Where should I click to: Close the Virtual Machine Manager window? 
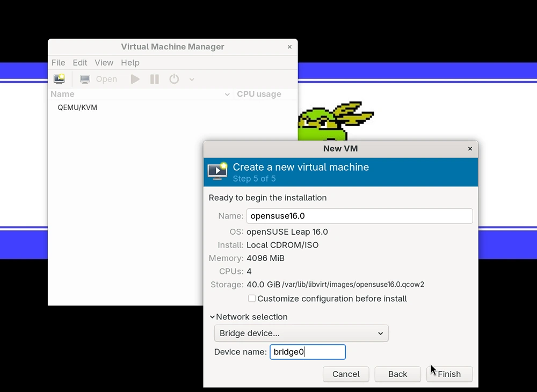[289, 47]
